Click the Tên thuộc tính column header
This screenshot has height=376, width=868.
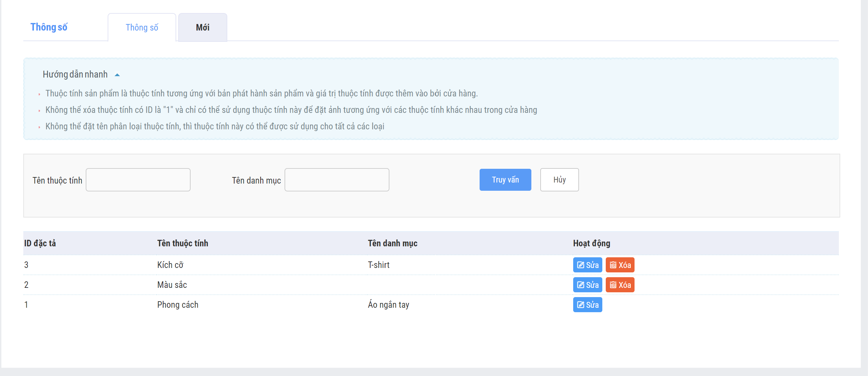click(183, 243)
